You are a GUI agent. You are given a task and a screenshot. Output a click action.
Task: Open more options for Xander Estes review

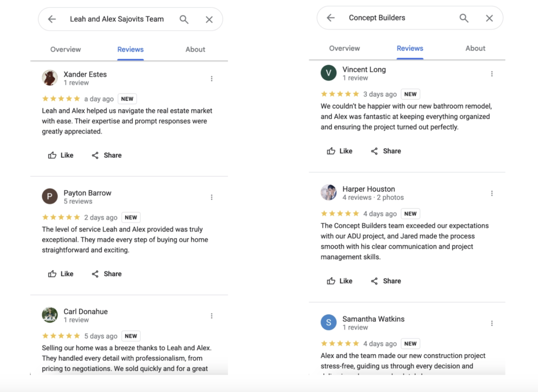[x=212, y=79]
